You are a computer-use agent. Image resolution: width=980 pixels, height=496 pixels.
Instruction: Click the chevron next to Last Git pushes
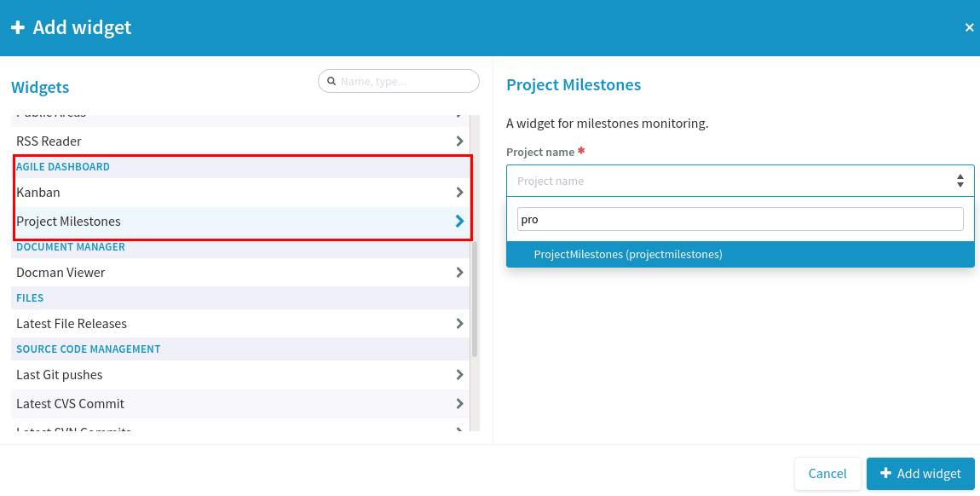coord(459,374)
